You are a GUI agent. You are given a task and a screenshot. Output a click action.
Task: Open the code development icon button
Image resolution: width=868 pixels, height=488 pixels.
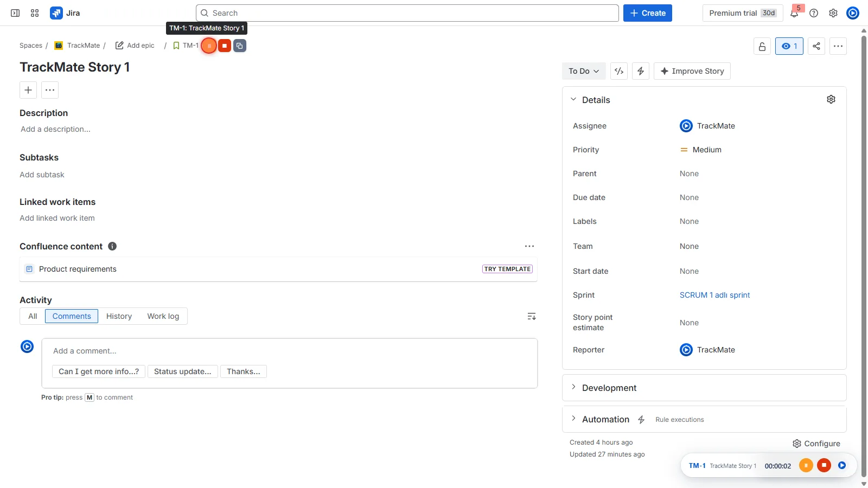pyautogui.click(x=619, y=71)
